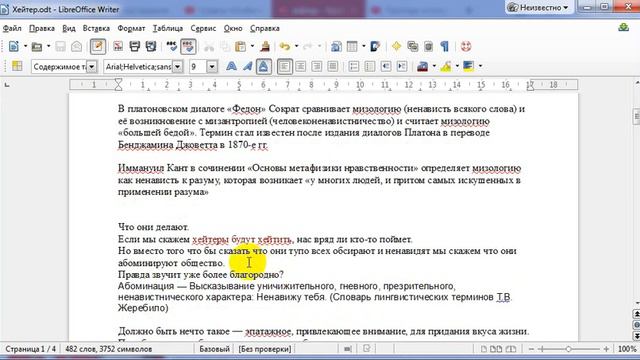Viewport: 640px width, 360px height.
Task: Apply font color
Action: (423, 66)
